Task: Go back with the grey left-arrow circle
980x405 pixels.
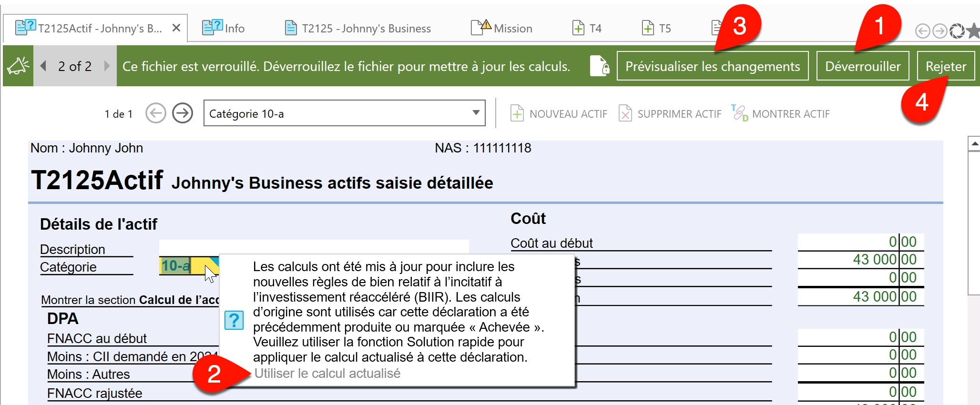Action: click(923, 31)
